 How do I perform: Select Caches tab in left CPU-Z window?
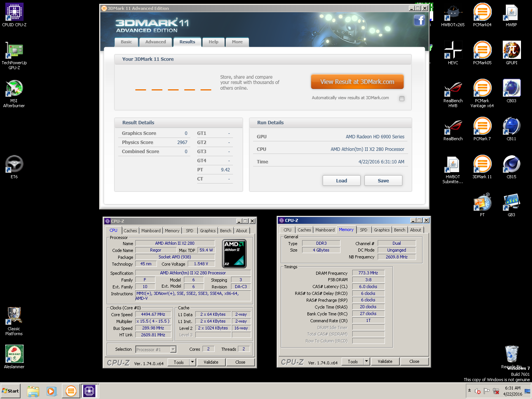130,231
